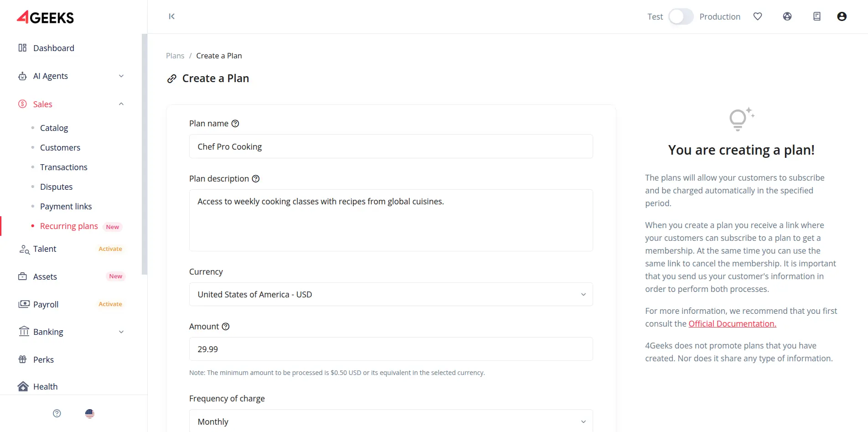The width and height of the screenshot is (868, 432).
Task: Open the user account avatar menu
Action: coord(842,16)
